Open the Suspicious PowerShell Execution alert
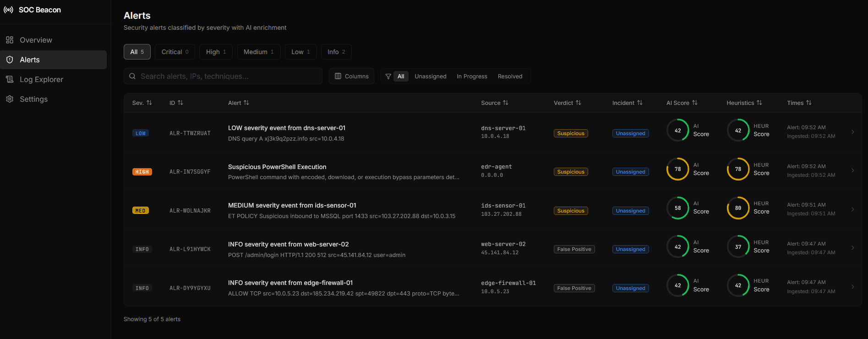Screen dimensions: 868x339 pos(277,167)
